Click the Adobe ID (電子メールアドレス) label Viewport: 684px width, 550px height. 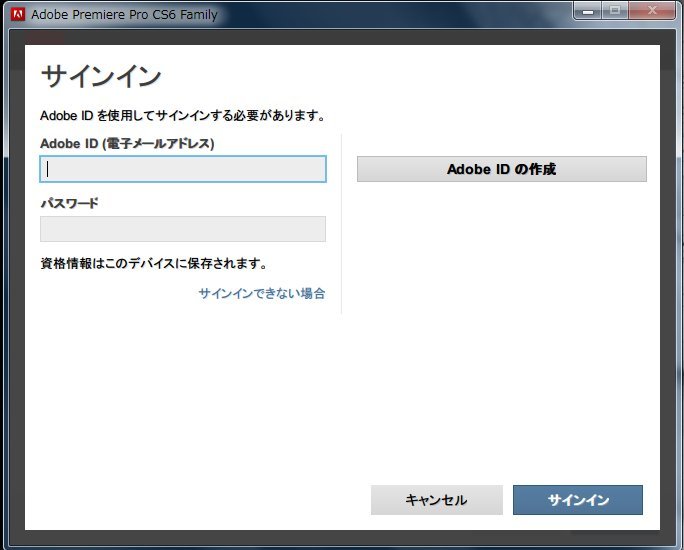(x=127, y=143)
